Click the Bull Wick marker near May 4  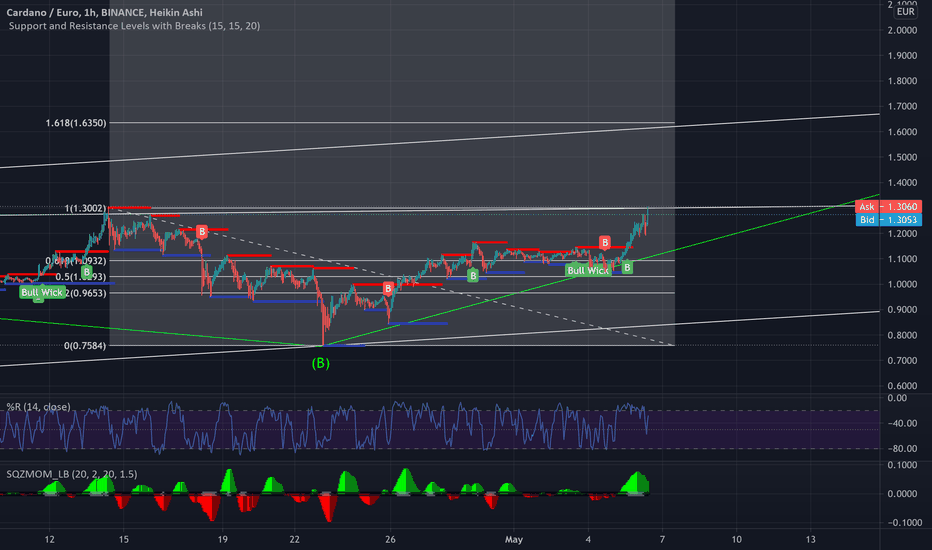pos(588,271)
